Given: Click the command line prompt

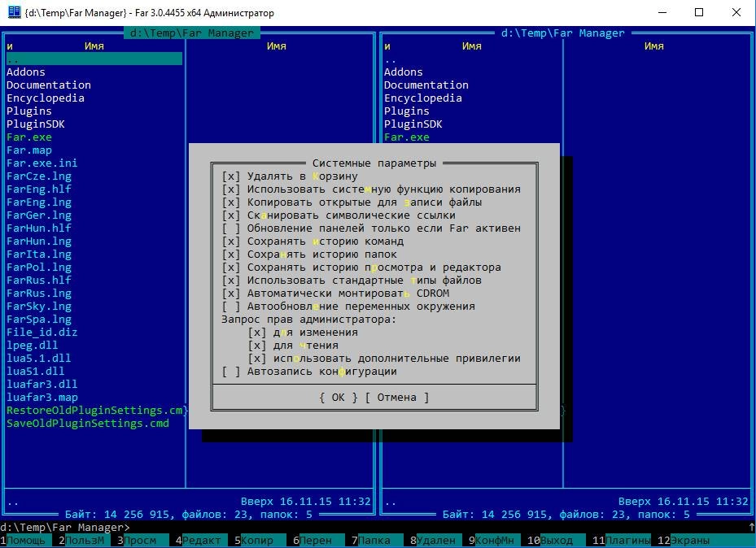Looking at the screenshot, I should (64, 528).
